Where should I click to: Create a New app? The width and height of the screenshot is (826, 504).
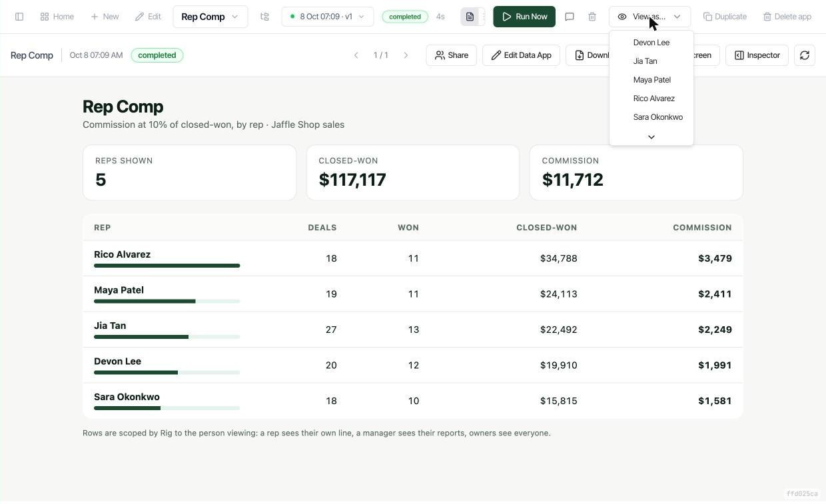(x=105, y=17)
